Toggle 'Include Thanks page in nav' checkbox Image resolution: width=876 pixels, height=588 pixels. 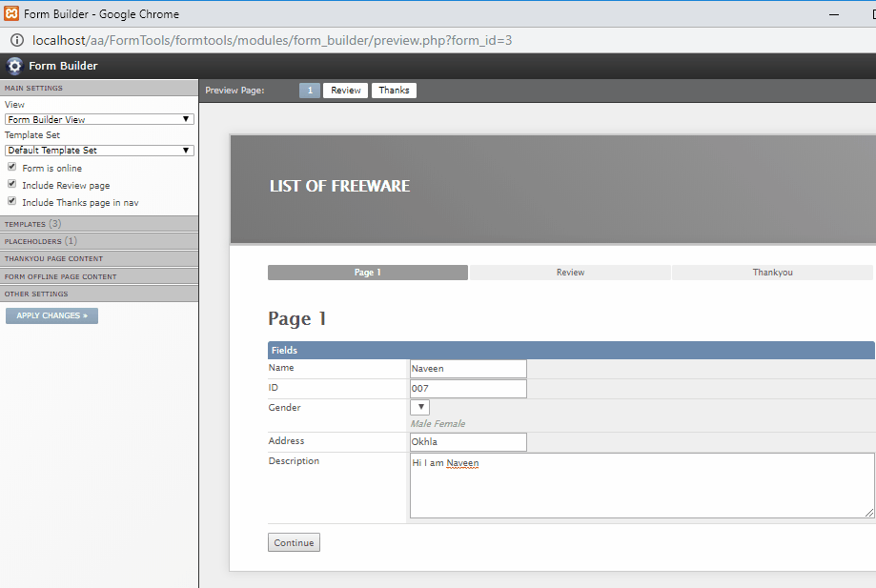(11, 201)
